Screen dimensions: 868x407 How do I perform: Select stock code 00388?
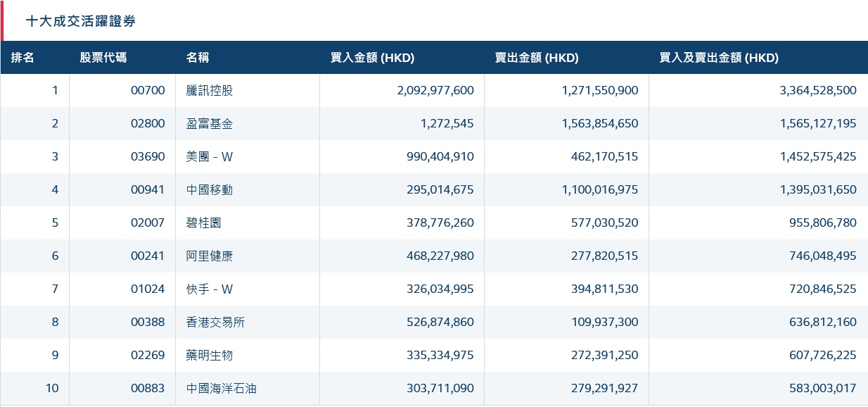pyautogui.click(x=148, y=322)
